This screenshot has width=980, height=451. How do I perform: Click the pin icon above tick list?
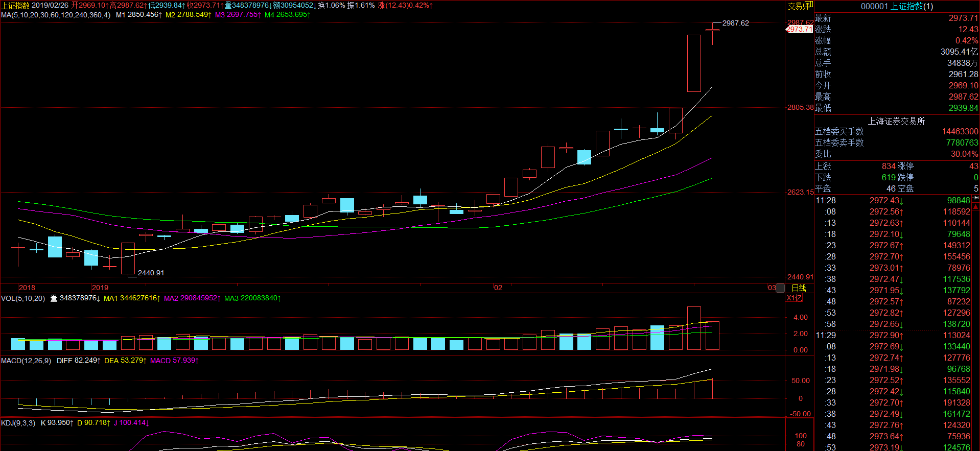pyautogui.click(x=976, y=197)
